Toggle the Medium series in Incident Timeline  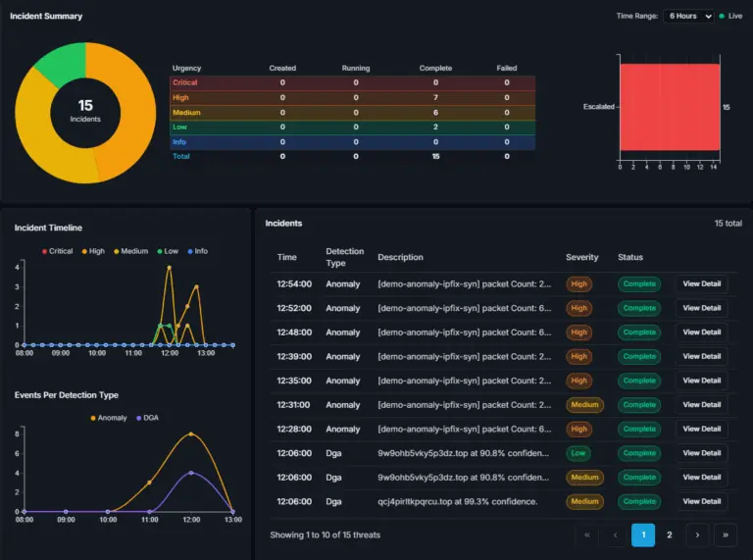tap(130, 251)
